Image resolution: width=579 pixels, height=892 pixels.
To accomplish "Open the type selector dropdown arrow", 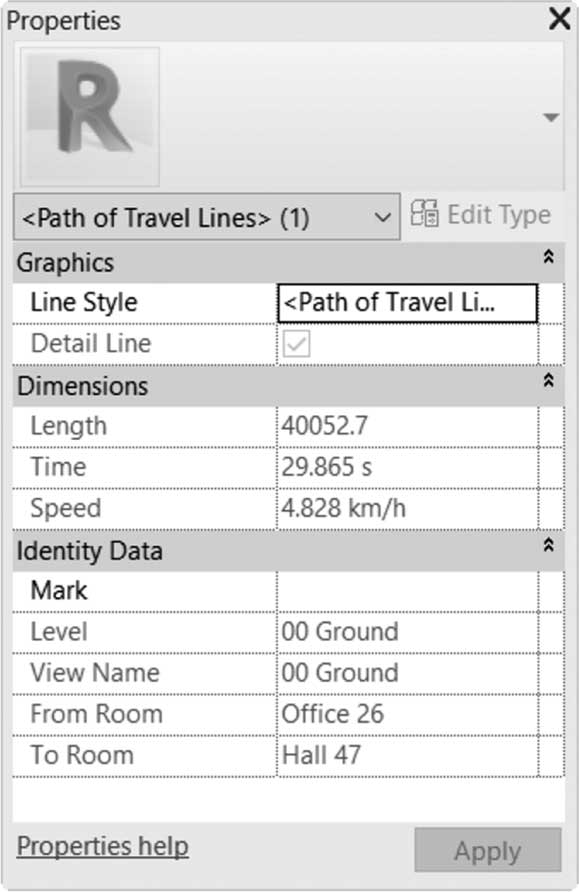I will point(551,117).
